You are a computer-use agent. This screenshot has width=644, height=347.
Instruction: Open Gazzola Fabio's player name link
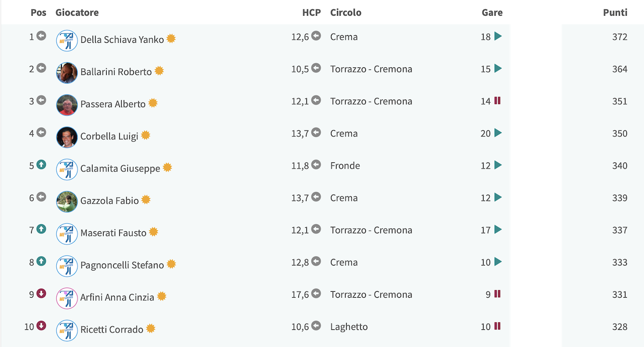(x=110, y=201)
